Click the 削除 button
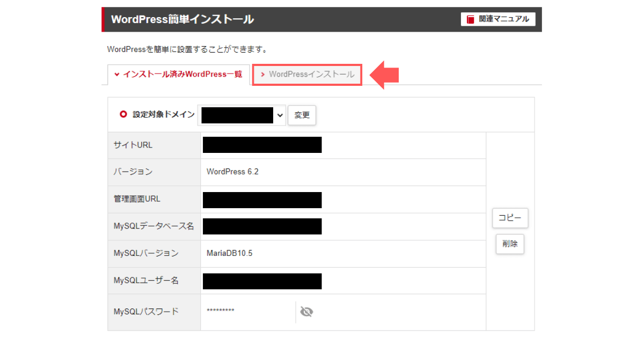The width and height of the screenshot is (644, 338). coord(509,244)
